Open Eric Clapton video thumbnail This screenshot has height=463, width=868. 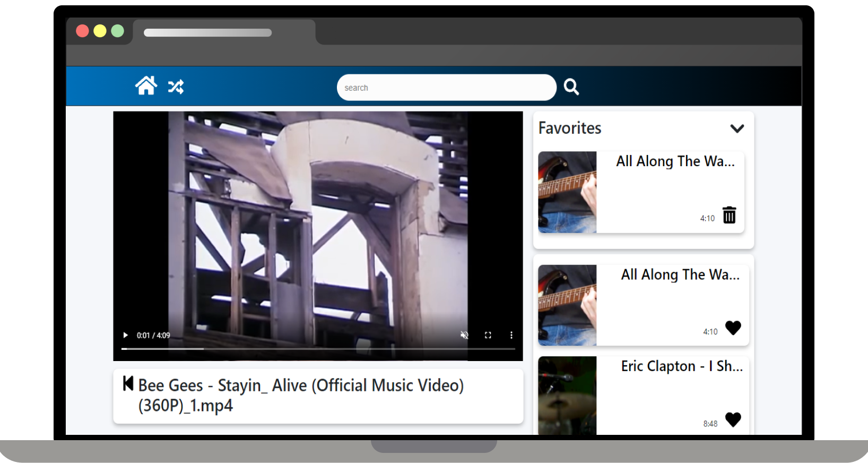pos(567,396)
